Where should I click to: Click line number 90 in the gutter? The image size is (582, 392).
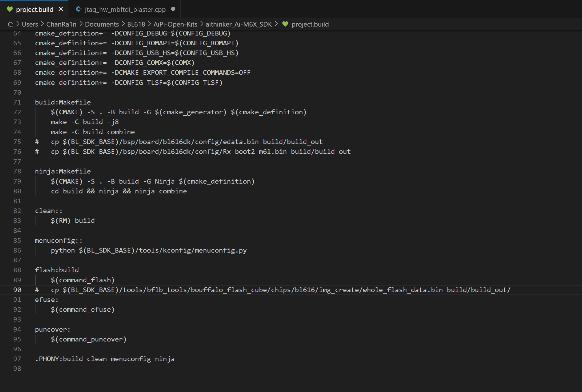[x=17, y=290]
